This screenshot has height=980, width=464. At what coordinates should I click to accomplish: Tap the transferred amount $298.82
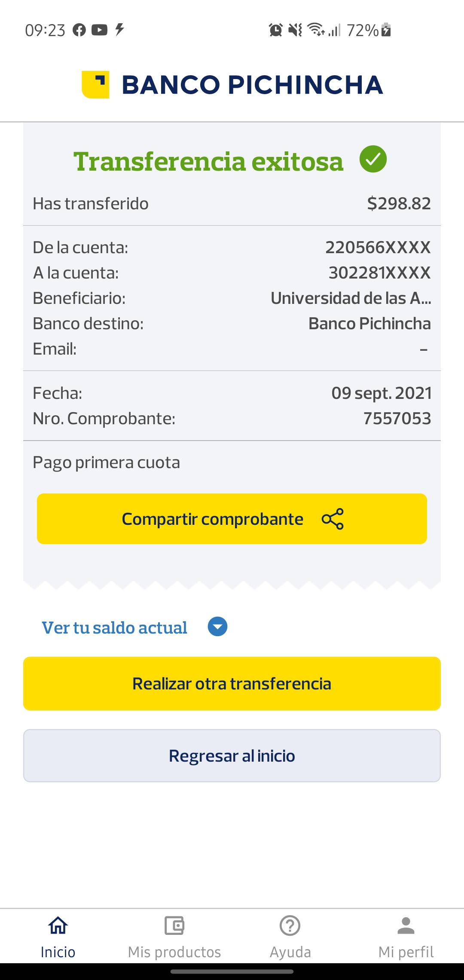point(399,203)
